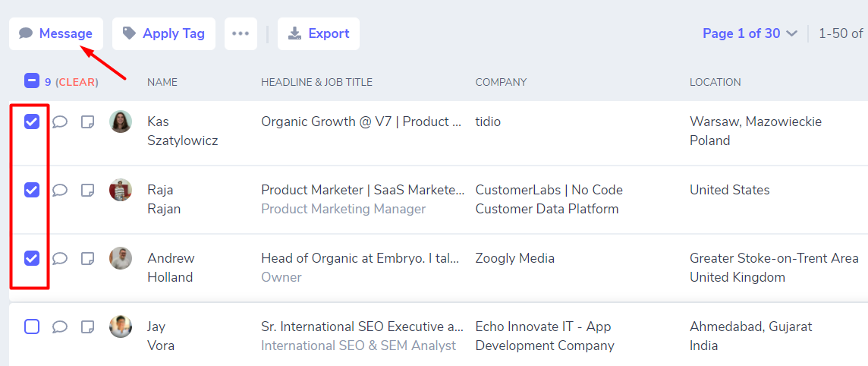Open the note icon for Andrew Holland

pos(88,258)
